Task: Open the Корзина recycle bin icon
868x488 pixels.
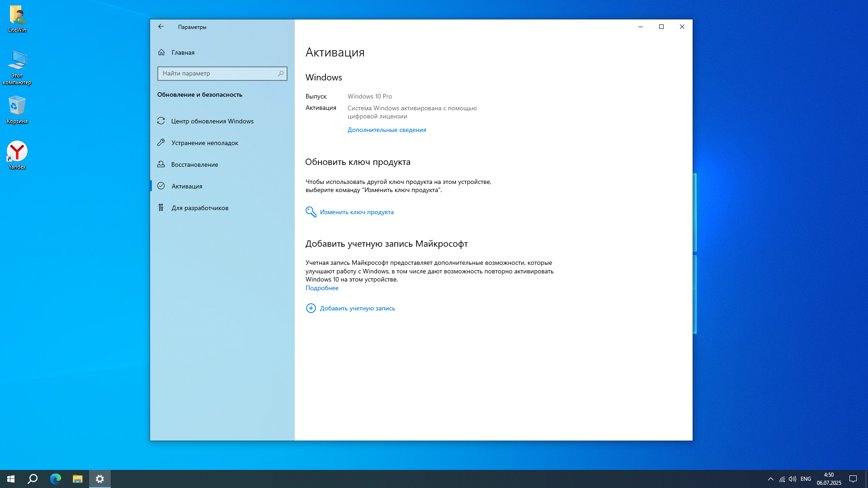Action: pyautogui.click(x=17, y=108)
